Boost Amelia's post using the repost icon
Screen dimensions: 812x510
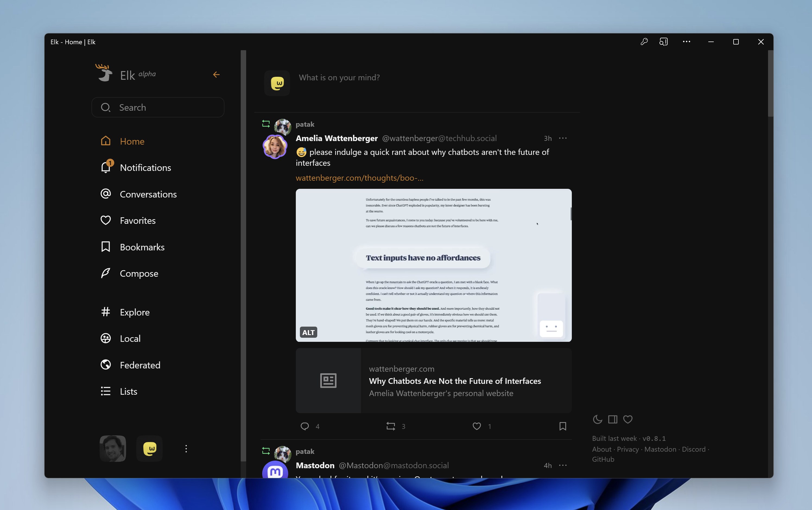point(390,426)
